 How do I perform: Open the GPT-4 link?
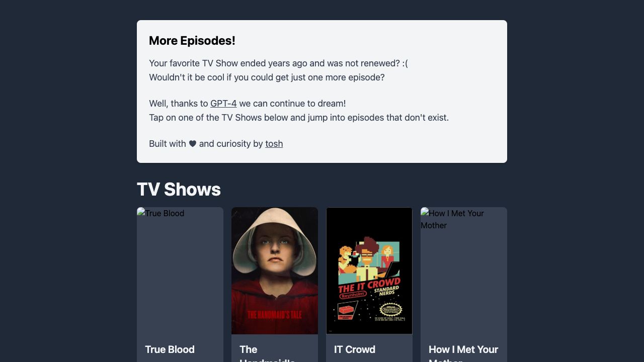click(x=223, y=104)
